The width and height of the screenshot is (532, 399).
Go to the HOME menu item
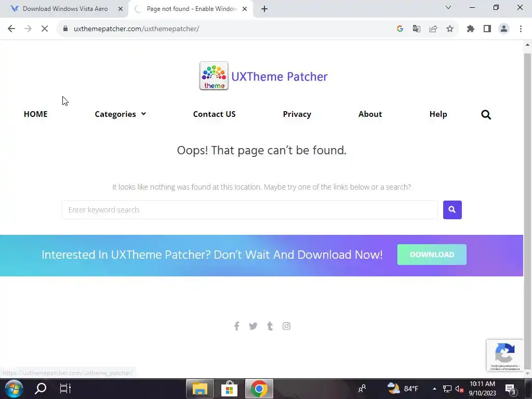pos(36,114)
